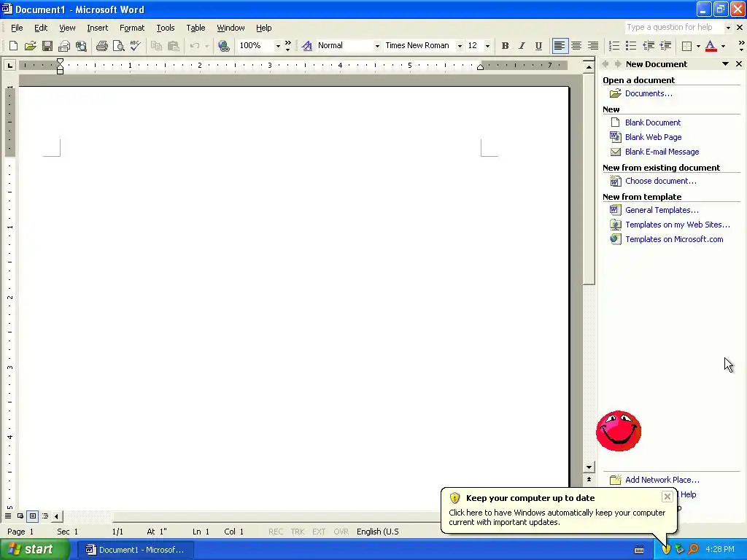
Task: Switch to Normal View icon at bottom
Action: (x=8, y=516)
